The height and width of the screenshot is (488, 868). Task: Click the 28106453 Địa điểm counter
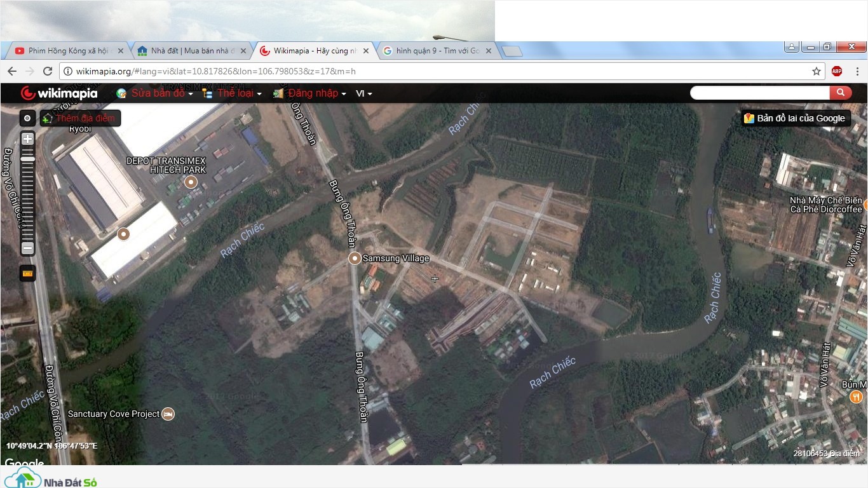click(826, 453)
